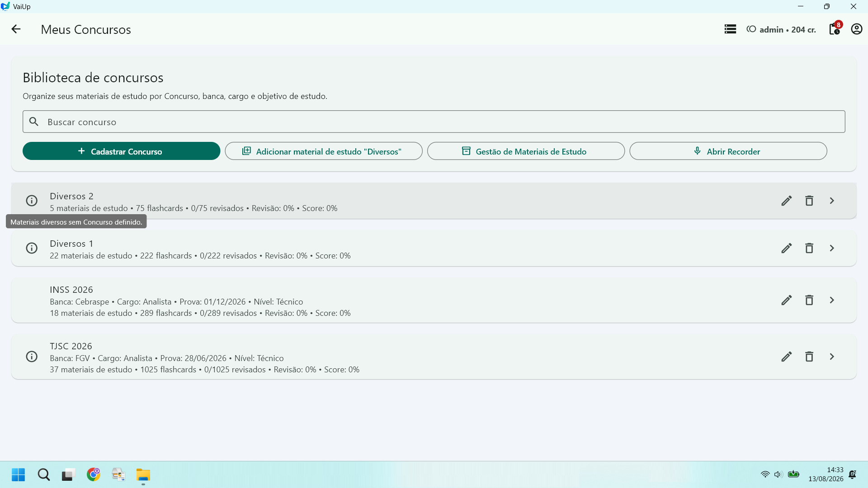Delete TJSC 2026 with trash icon

pos(809,357)
